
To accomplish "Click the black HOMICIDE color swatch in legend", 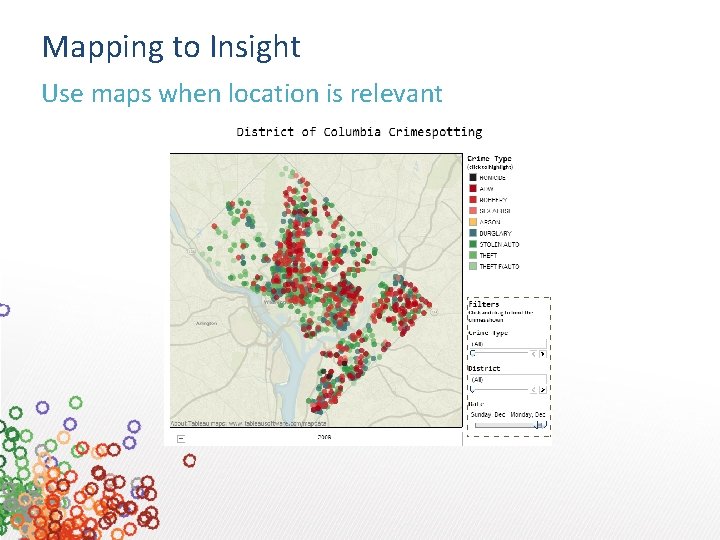I will click(472, 177).
